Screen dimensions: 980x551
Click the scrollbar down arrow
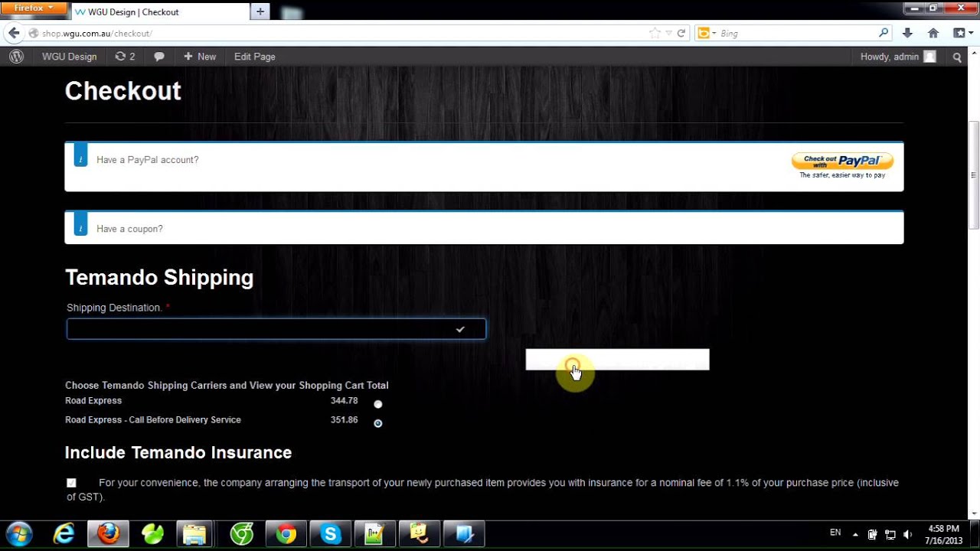click(x=974, y=514)
